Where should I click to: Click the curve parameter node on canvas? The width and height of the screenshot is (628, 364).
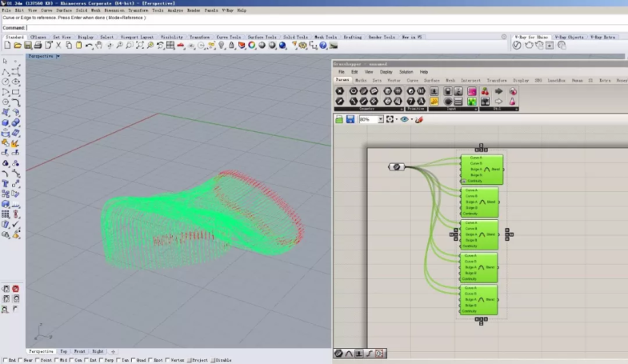click(x=398, y=167)
